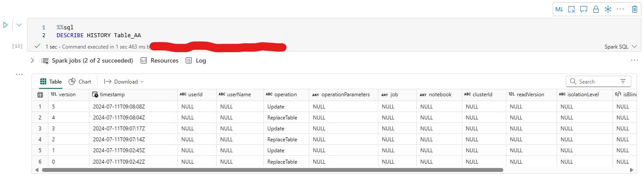
Task: Click the userId column header
Action: [197, 94]
